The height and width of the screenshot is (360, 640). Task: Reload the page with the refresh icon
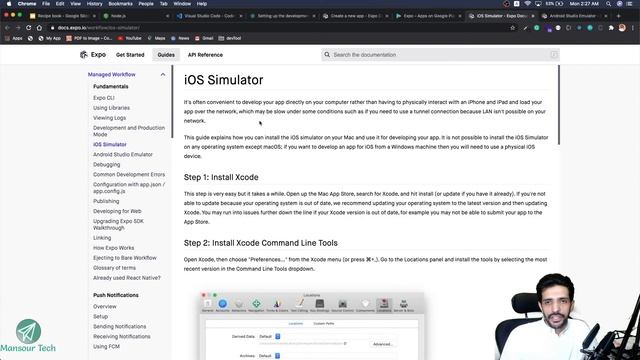[29, 28]
